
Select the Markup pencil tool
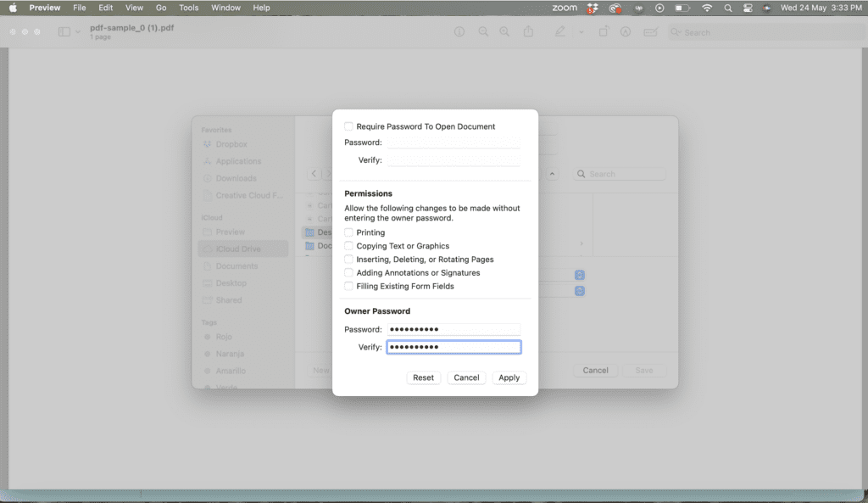[x=560, y=31]
